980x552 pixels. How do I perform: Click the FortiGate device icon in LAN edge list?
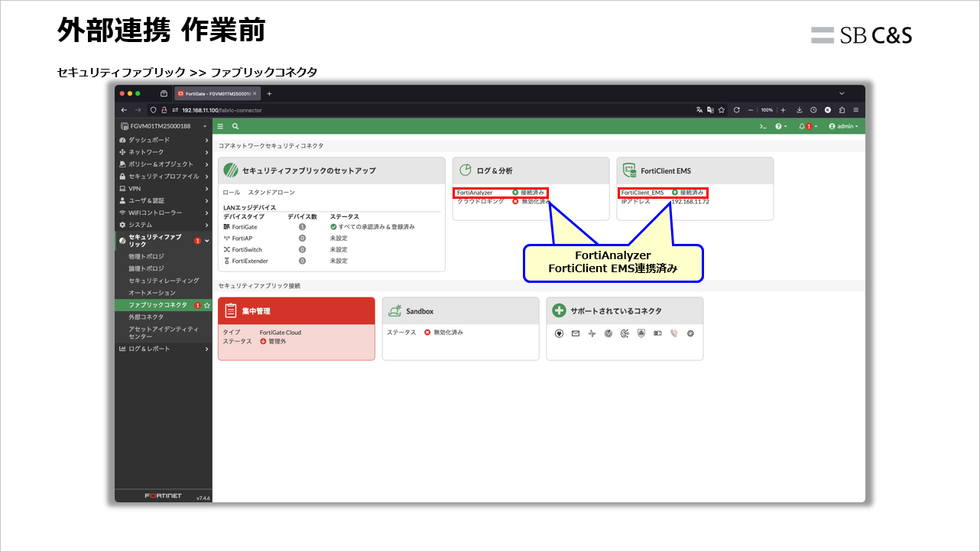click(227, 226)
